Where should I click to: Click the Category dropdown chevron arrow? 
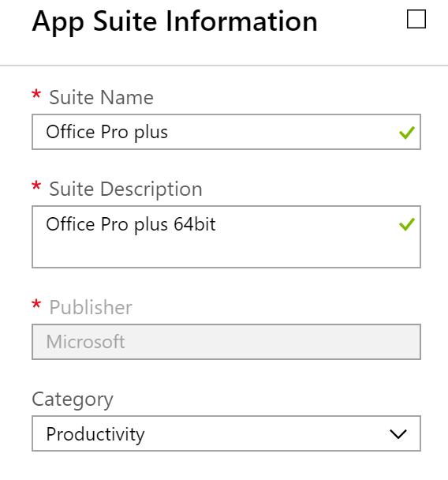click(x=398, y=434)
